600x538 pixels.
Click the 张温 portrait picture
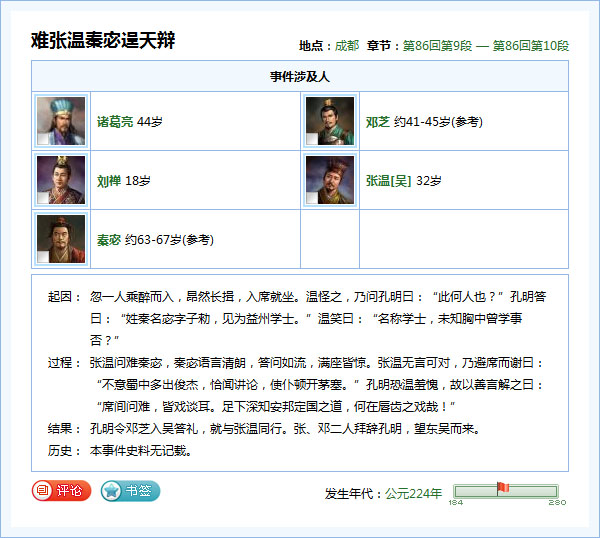click(330, 180)
